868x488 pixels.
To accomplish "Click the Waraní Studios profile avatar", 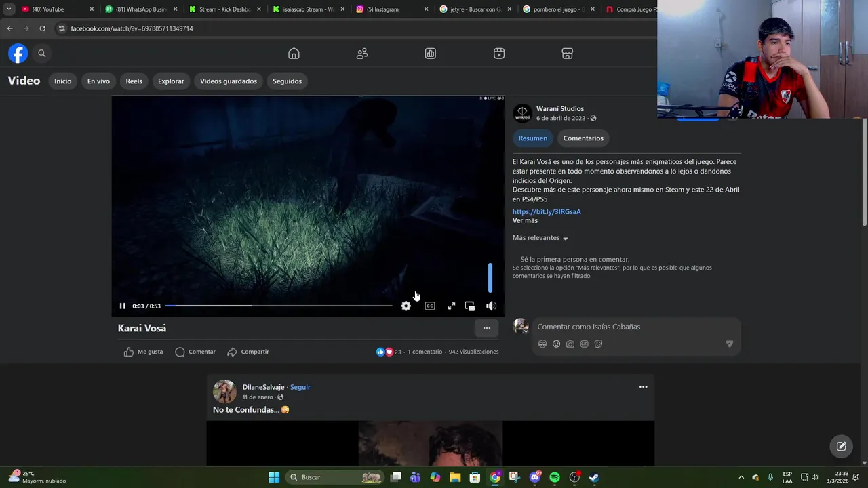I will click(522, 113).
